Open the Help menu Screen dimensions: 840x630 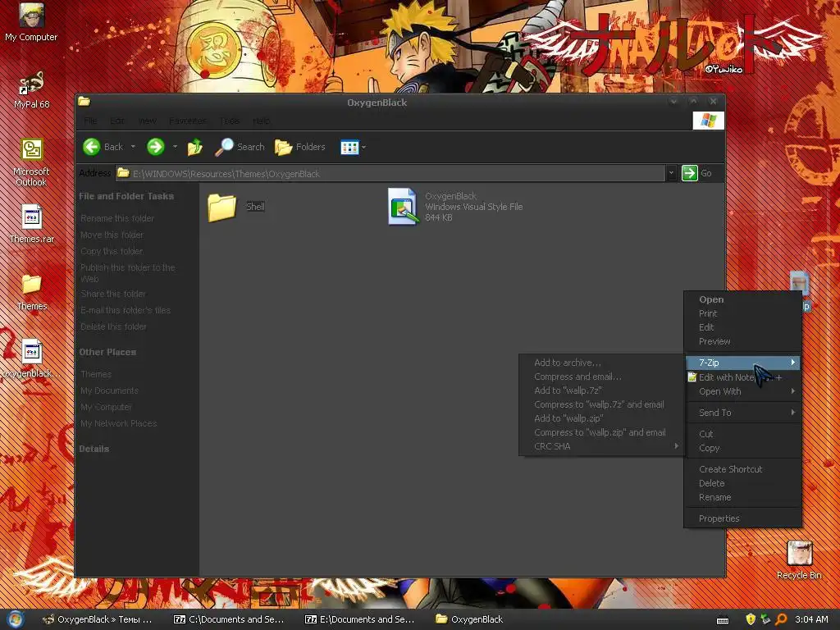pyautogui.click(x=261, y=121)
